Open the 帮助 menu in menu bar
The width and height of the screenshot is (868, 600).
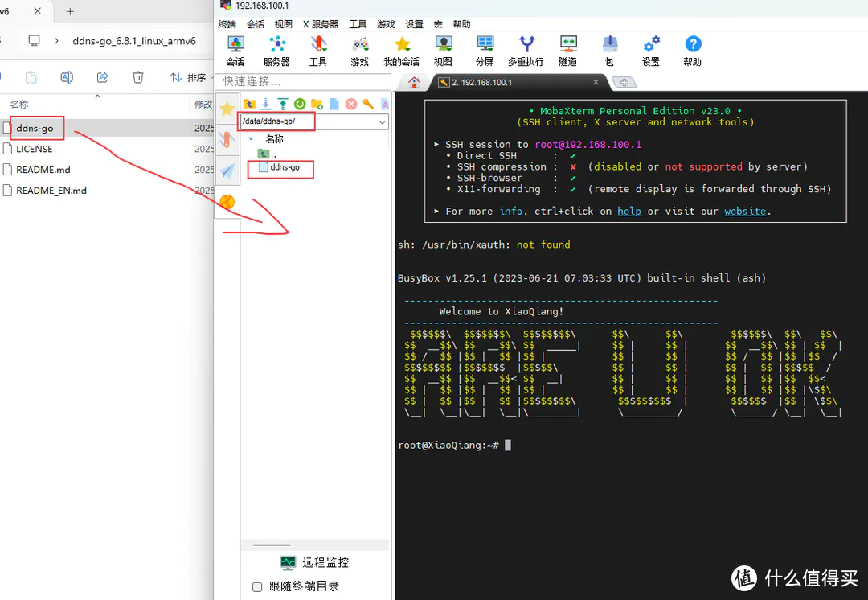click(x=461, y=24)
